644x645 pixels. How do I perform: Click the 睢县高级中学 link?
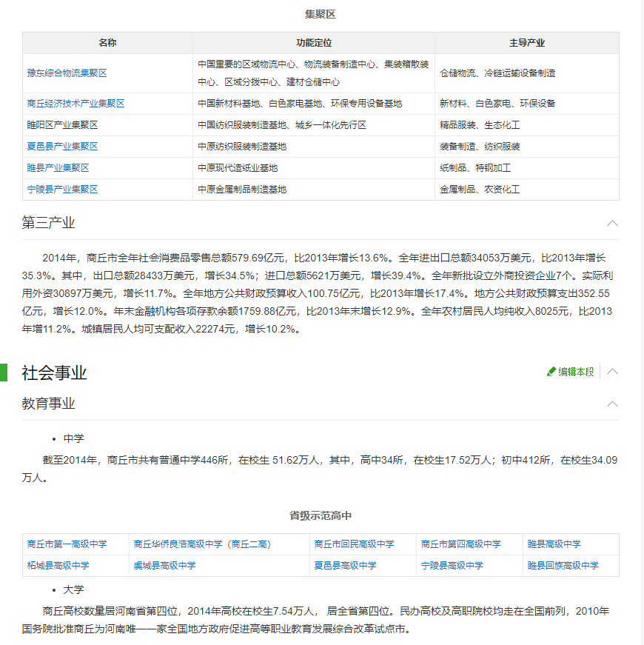554,544
